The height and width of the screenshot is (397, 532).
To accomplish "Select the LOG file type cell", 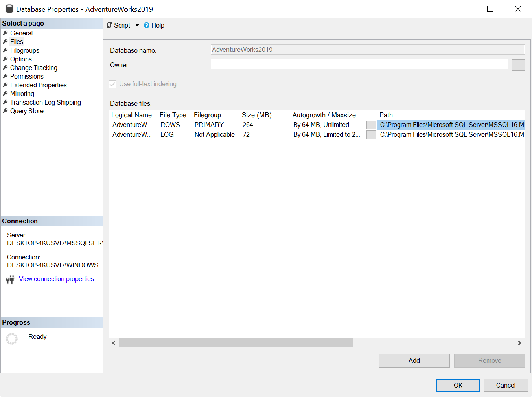I will click(174, 134).
